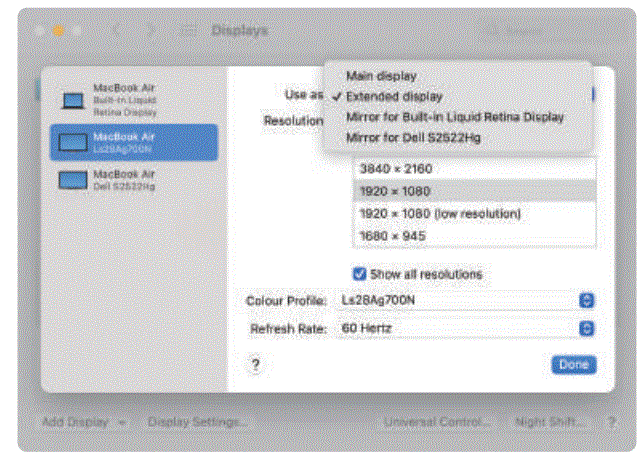This screenshot has height=454, width=642.
Task: Choose 3840 × 2160 resolution
Action: [x=474, y=169]
